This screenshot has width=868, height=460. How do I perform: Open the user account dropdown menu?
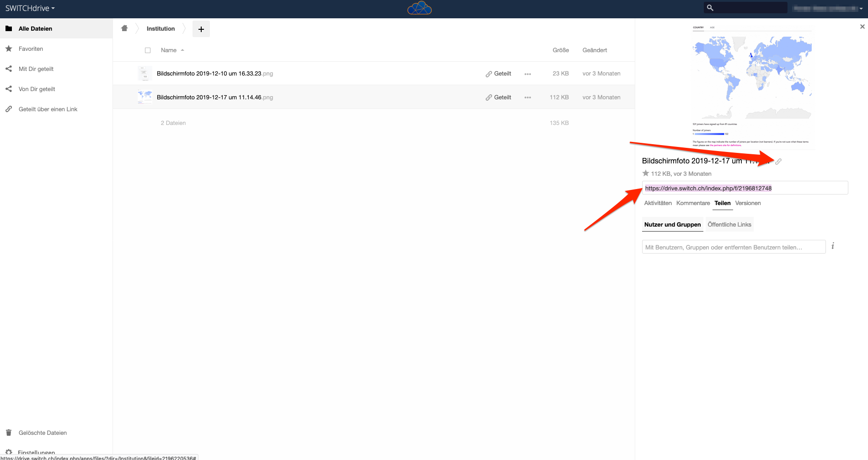point(828,8)
